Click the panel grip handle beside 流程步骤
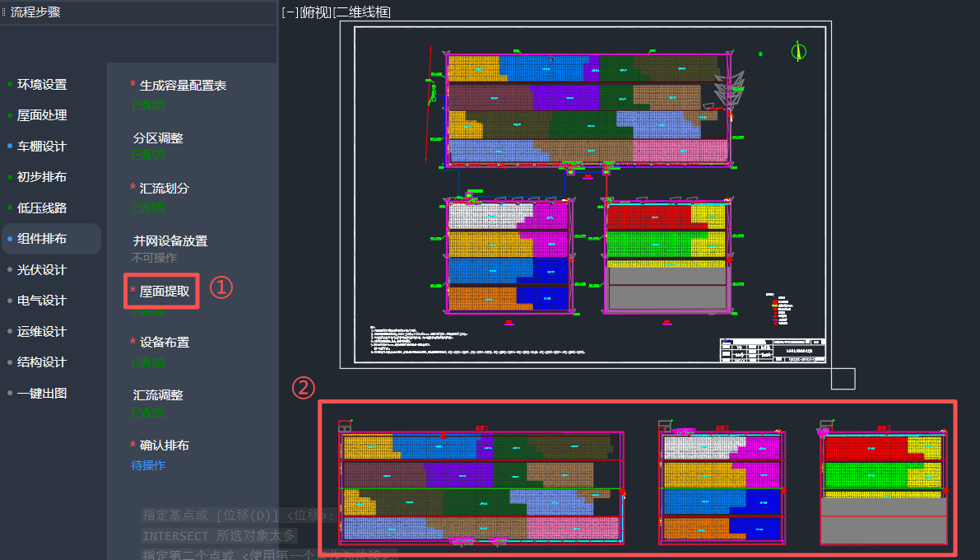This screenshot has height=560, width=980. pos(4,12)
